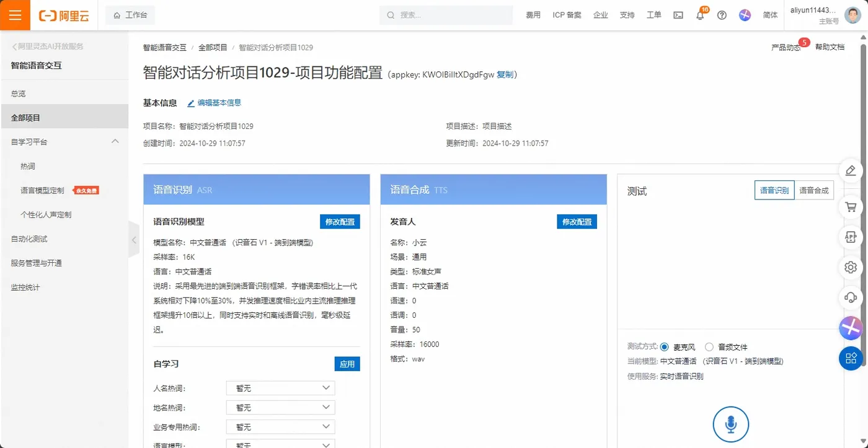Open the help question mark icon
Viewport: 868px width, 448px height.
722,15
